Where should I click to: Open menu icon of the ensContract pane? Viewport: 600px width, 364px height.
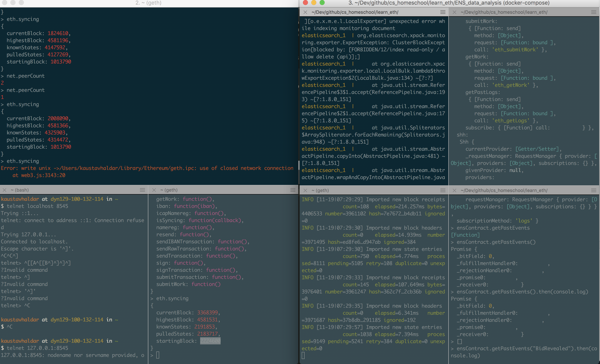594,191
